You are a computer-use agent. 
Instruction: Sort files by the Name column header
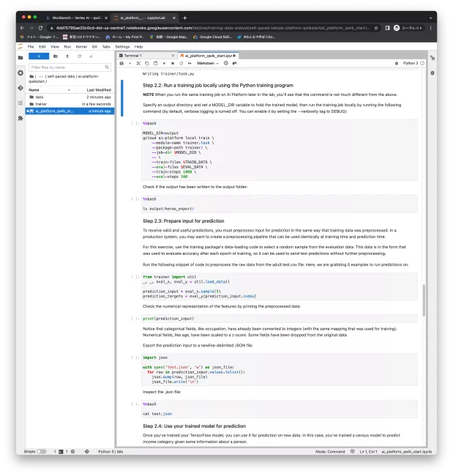click(x=34, y=89)
